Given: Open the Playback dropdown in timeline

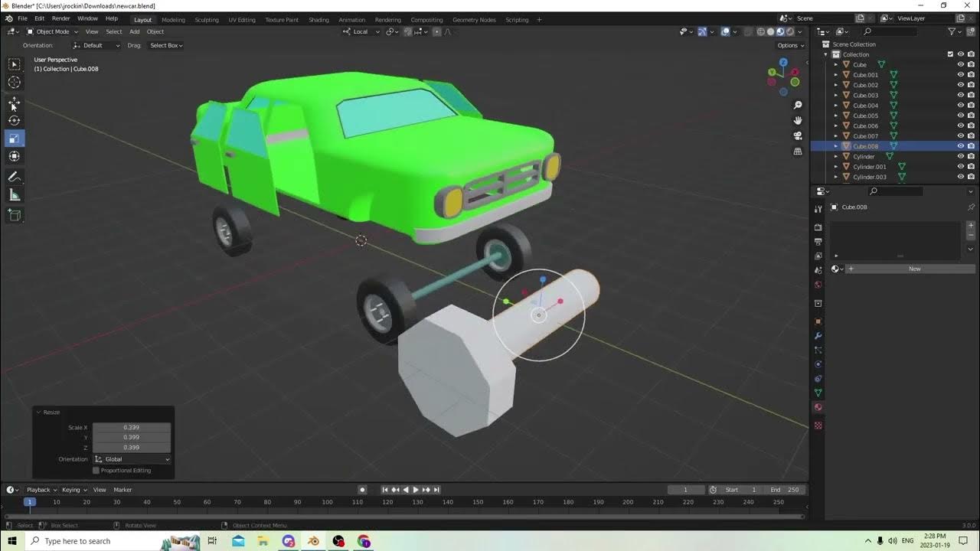Looking at the screenshot, I should pos(41,490).
